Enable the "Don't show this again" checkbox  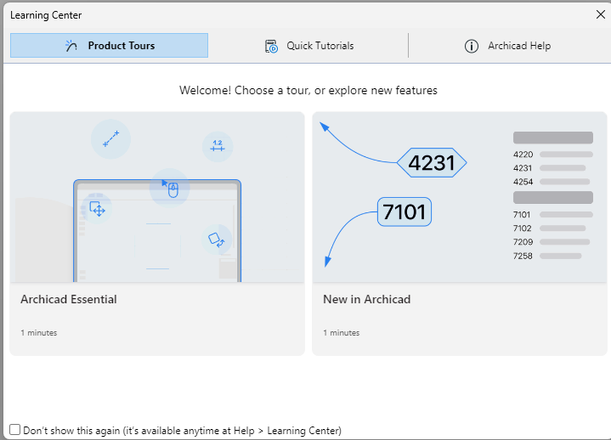[x=14, y=430]
